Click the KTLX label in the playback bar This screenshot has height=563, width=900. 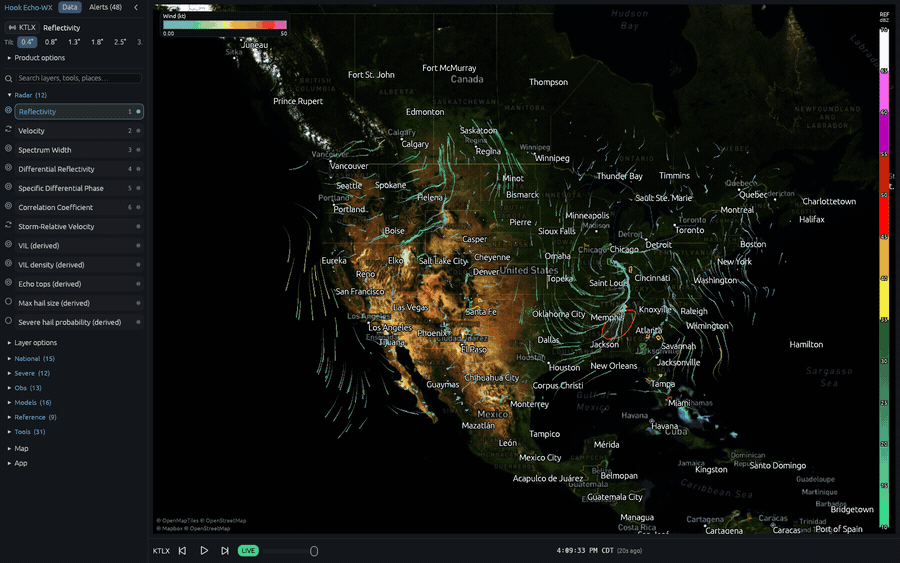(161, 551)
